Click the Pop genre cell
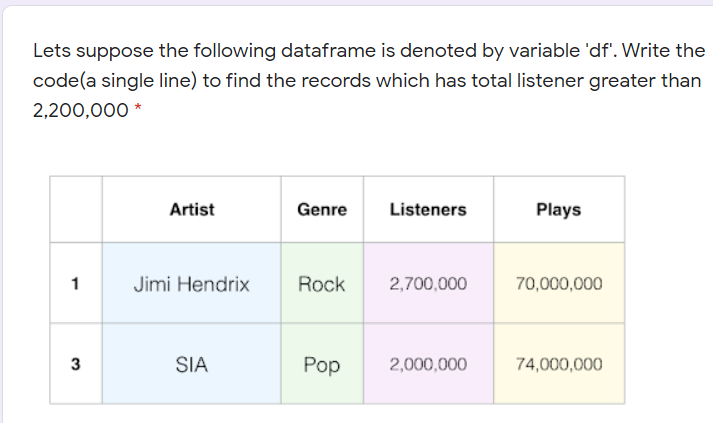 [x=322, y=364]
